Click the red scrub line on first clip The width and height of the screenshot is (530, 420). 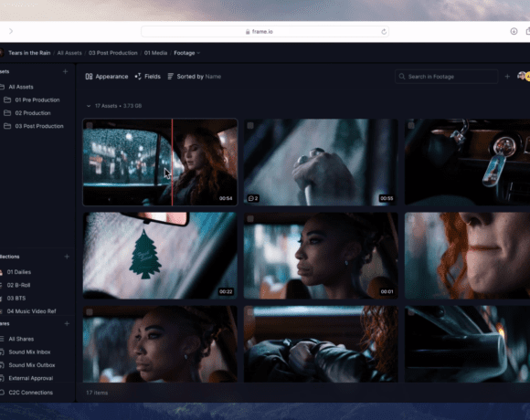[x=172, y=162]
